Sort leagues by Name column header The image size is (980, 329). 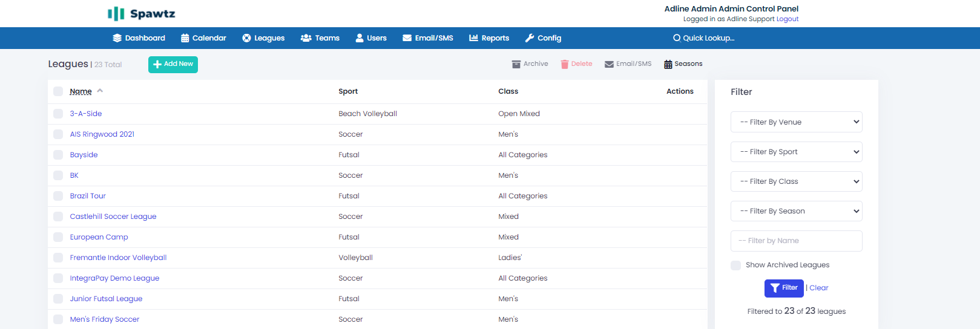click(81, 91)
